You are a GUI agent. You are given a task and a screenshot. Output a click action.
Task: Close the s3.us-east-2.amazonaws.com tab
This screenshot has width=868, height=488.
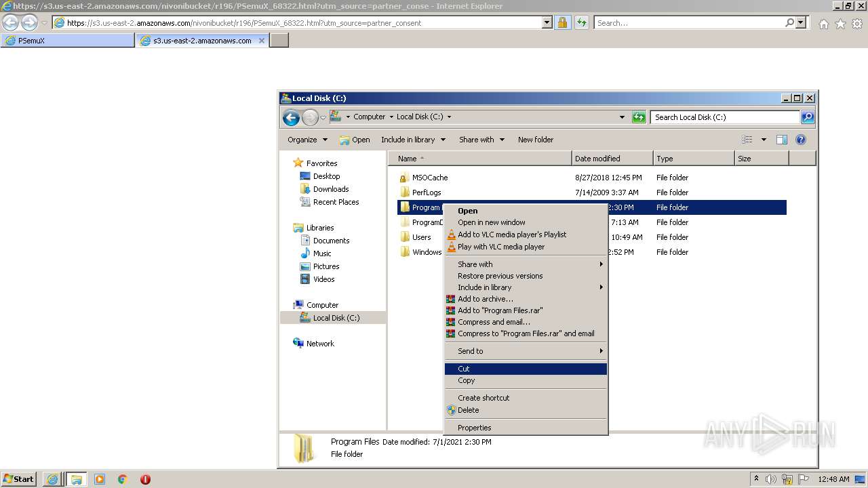coord(262,41)
